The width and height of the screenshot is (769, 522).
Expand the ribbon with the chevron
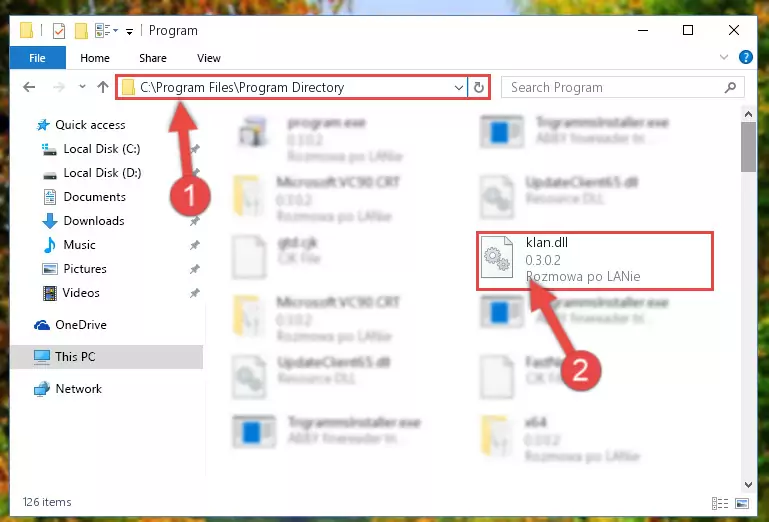point(723,57)
